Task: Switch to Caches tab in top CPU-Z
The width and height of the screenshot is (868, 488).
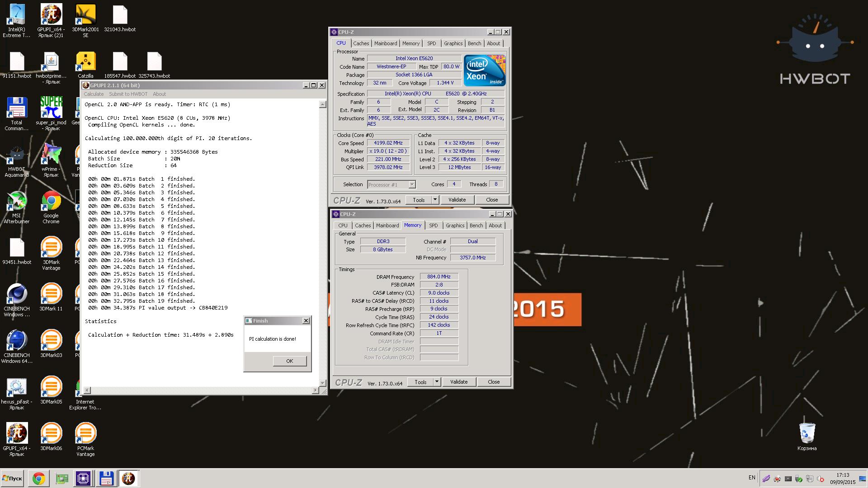Action: pos(361,43)
